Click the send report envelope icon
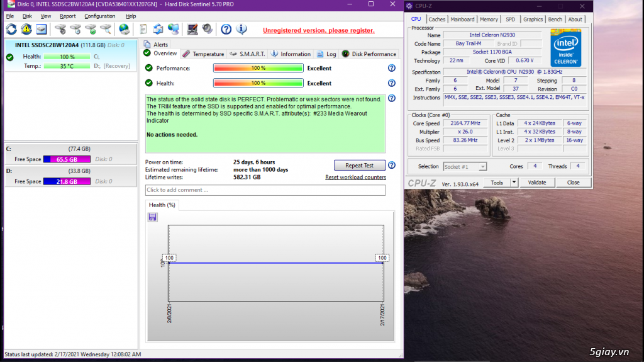The image size is (644, 362). point(158,29)
